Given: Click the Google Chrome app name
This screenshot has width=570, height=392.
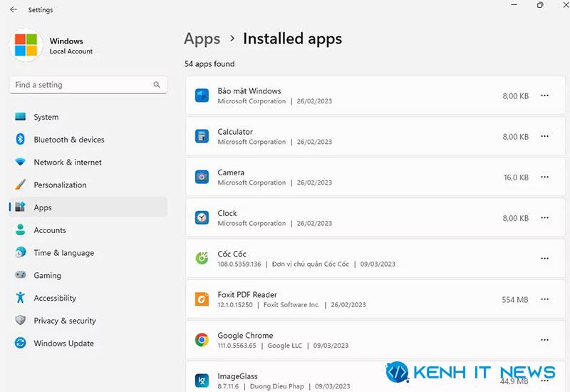Looking at the screenshot, I should [245, 335].
